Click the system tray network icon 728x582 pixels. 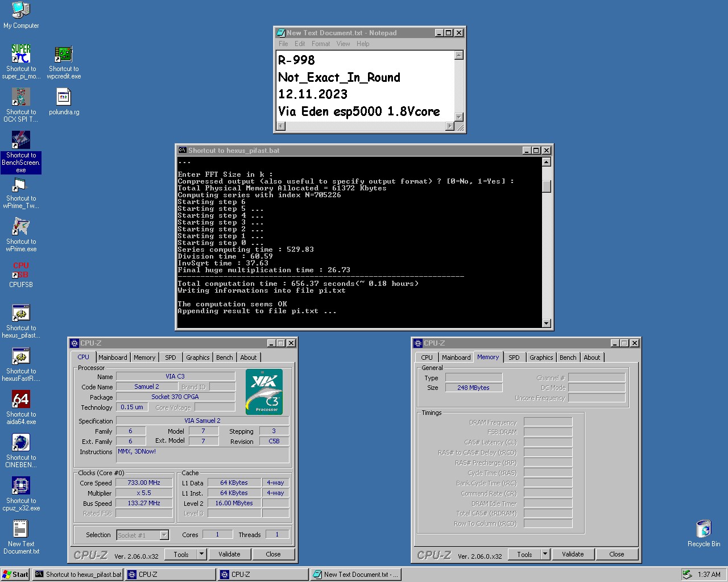pos(688,575)
